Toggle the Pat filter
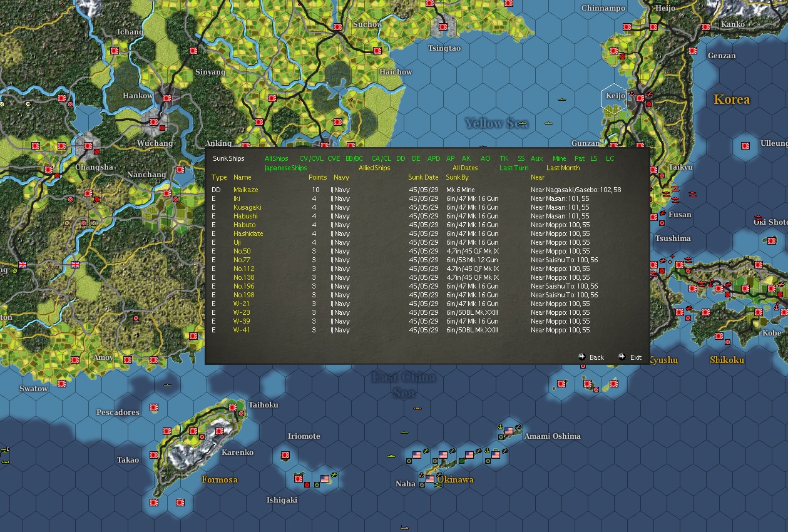788x532 pixels. (x=580, y=159)
